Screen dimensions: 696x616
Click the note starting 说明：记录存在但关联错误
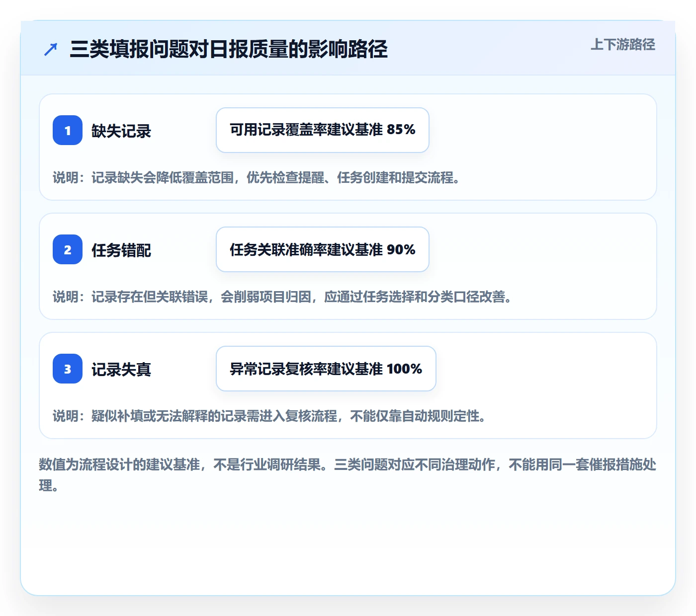(x=282, y=297)
